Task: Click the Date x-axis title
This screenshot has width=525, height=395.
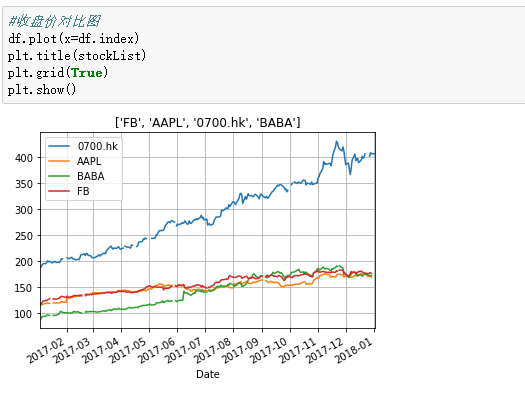Action: pyautogui.click(x=208, y=374)
